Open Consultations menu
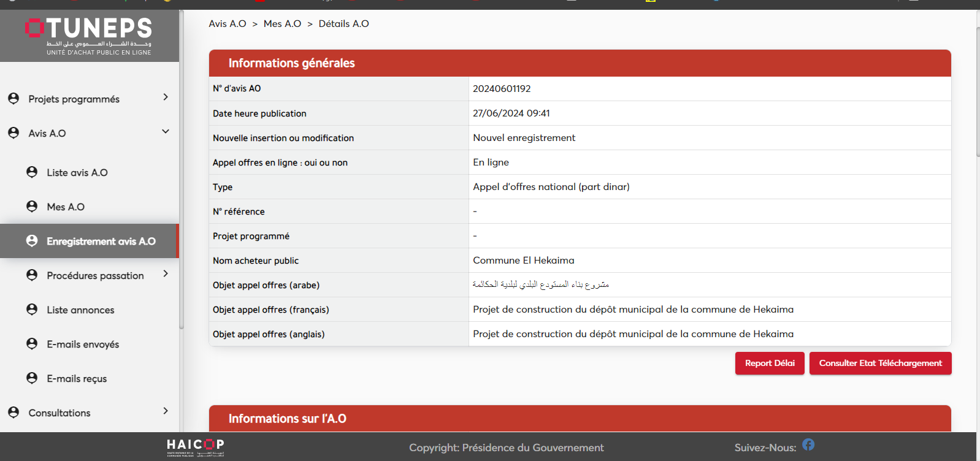Image resolution: width=980 pixels, height=461 pixels. [59, 413]
